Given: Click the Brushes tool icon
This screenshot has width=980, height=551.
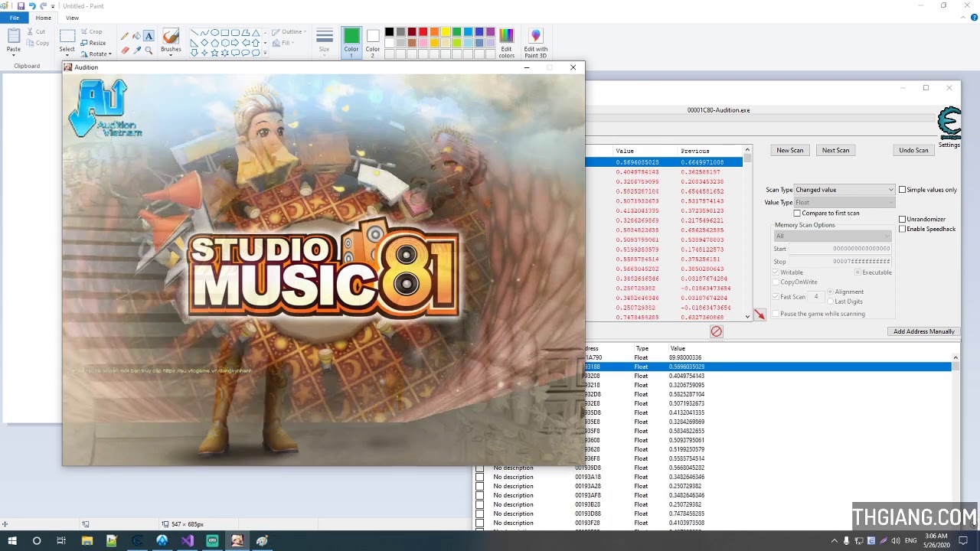Looking at the screenshot, I should point(171,36).
